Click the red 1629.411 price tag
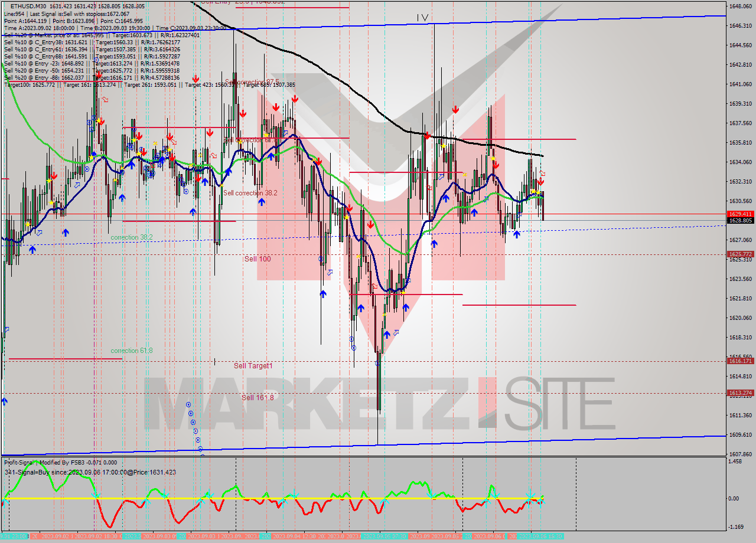This screenshot has height=543, width=756. point(740,214)
